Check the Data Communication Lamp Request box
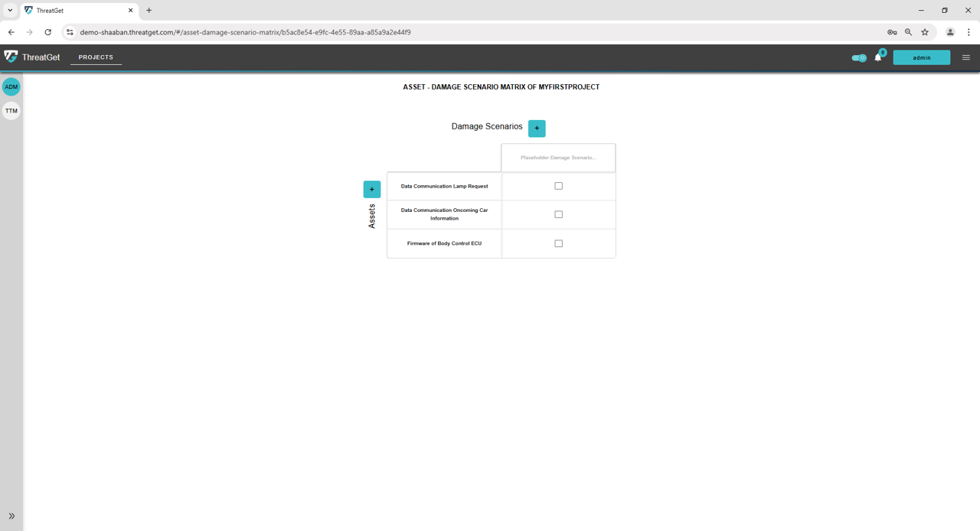980x531 pixels. [558, 186]
